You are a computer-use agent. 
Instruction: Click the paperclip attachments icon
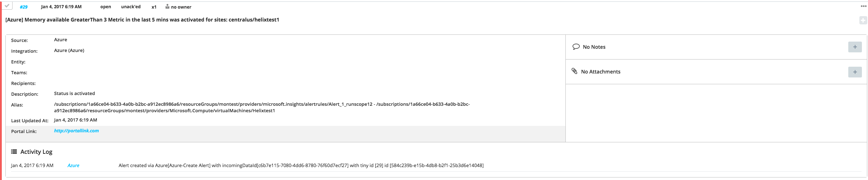[574, 71]
